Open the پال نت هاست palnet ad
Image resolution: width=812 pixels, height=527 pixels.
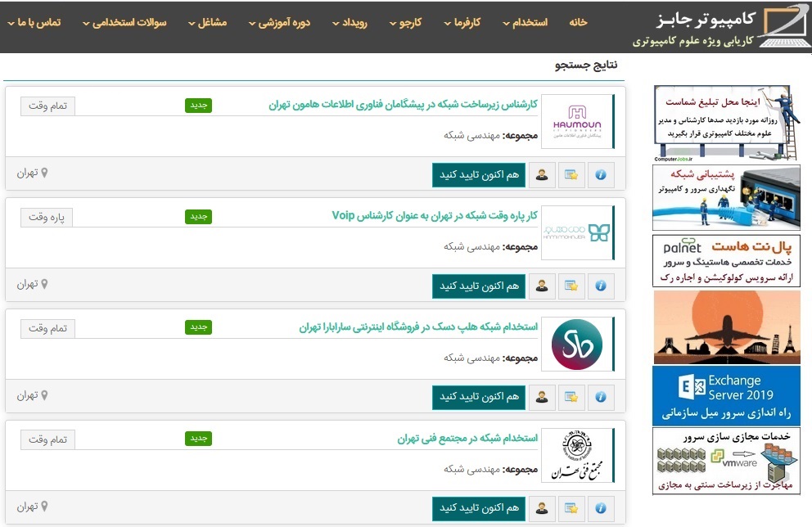click(x=727, y=261)
